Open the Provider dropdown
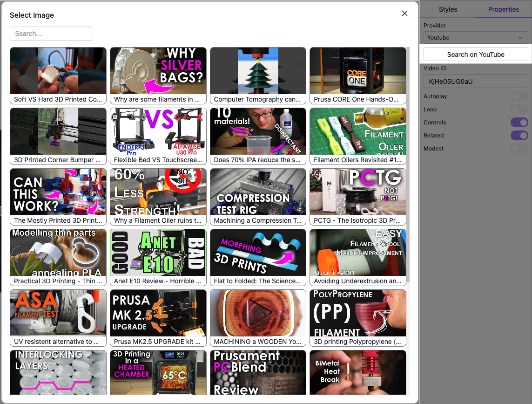The width and height of the screenshot is (532, 404). click(x=475, y=38)
